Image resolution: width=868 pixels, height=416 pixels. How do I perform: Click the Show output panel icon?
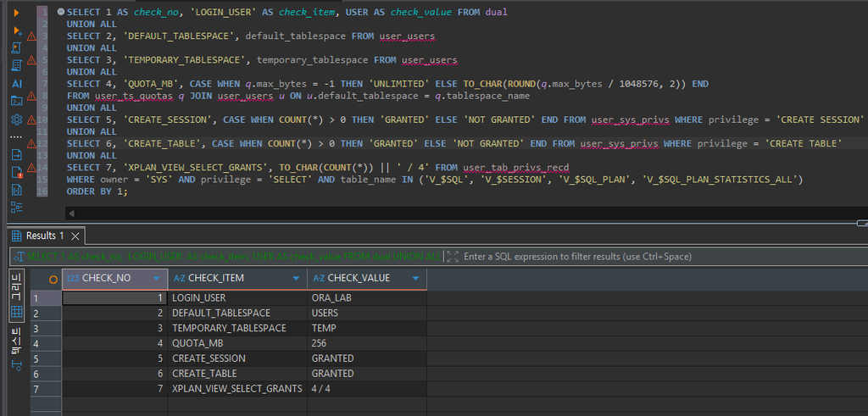[17, 154]
